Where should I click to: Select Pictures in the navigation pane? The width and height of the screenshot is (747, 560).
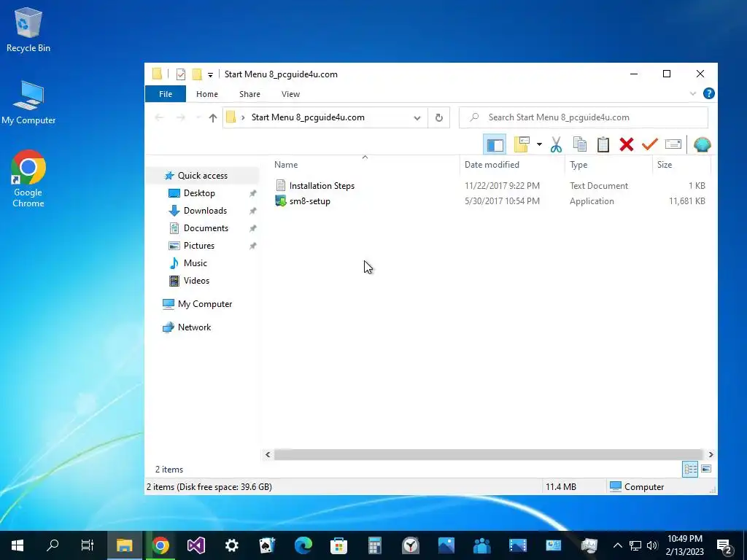(198, 246)
